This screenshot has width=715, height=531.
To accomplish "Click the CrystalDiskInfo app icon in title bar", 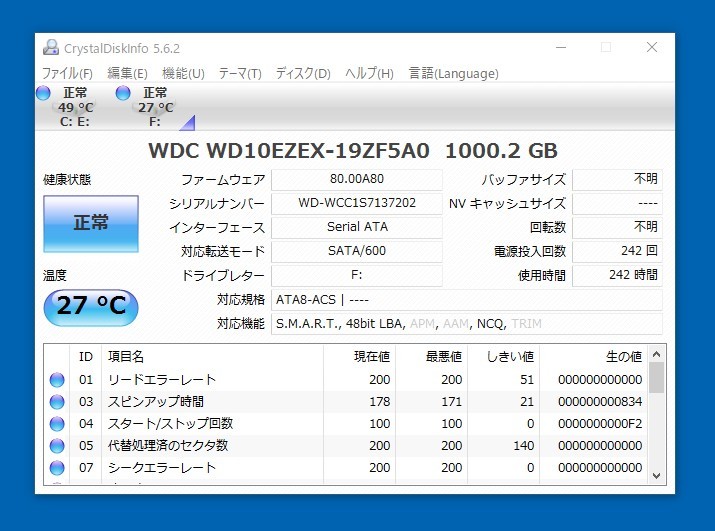I will tap(51, 47).
